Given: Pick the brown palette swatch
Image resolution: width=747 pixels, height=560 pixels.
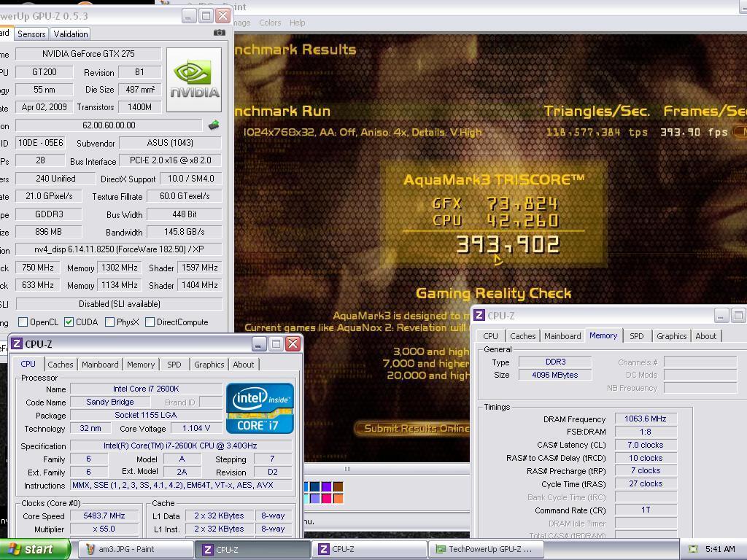Looking at the screenshot, I should pyautogui.click(x=338, y=486).
